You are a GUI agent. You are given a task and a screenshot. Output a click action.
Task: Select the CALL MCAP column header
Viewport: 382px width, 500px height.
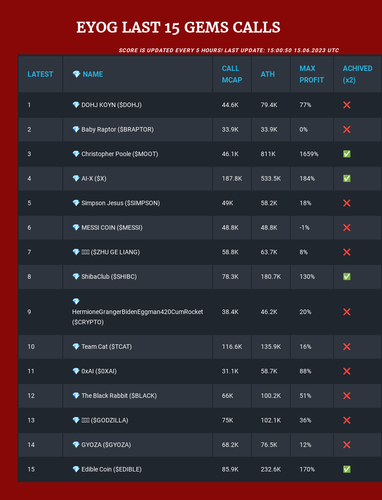tap(232, 74)
